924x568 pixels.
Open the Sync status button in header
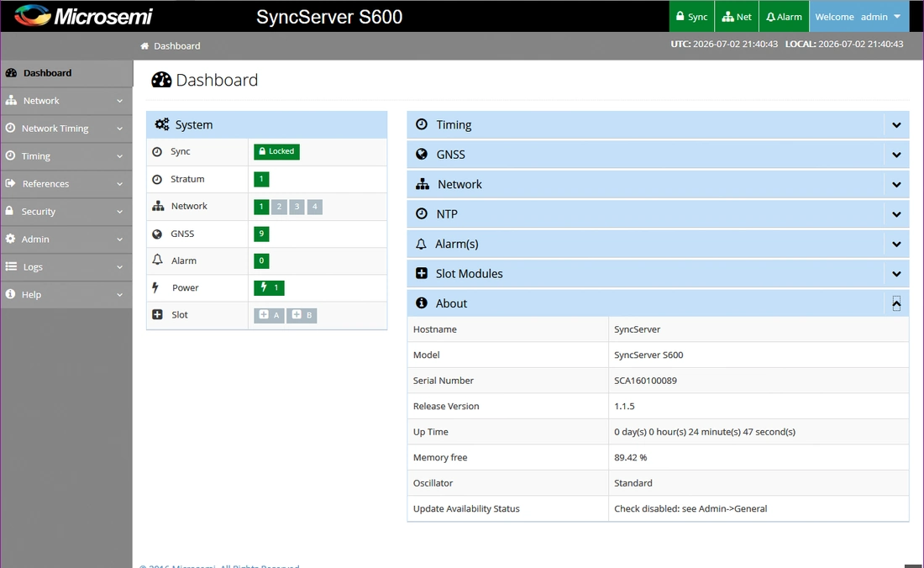692,17
